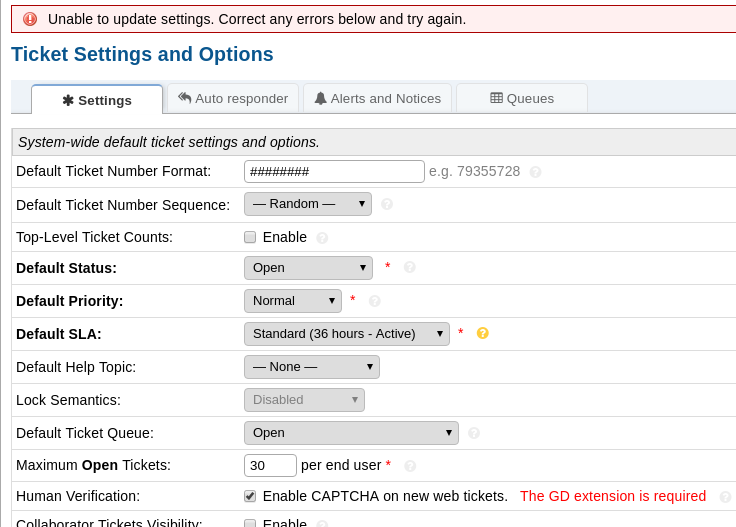Go to the Queues tab
736x527 pixels.
(x=521, y=98)
